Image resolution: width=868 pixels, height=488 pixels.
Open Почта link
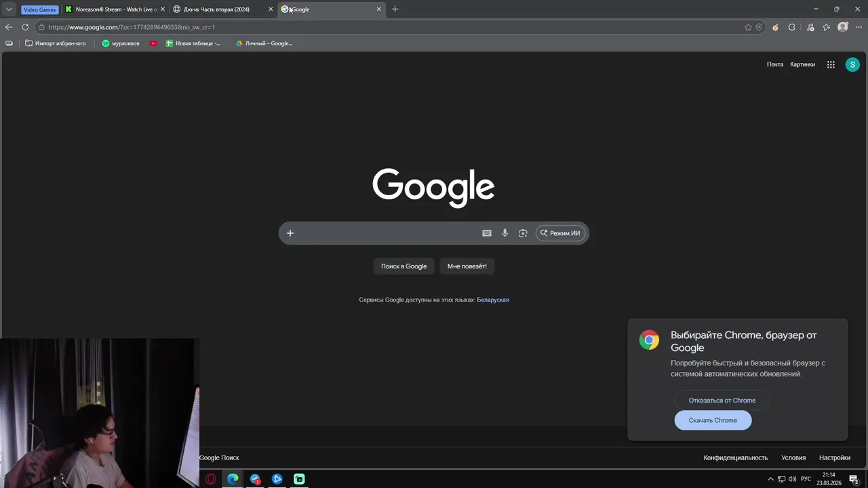(x=775, y=64)
